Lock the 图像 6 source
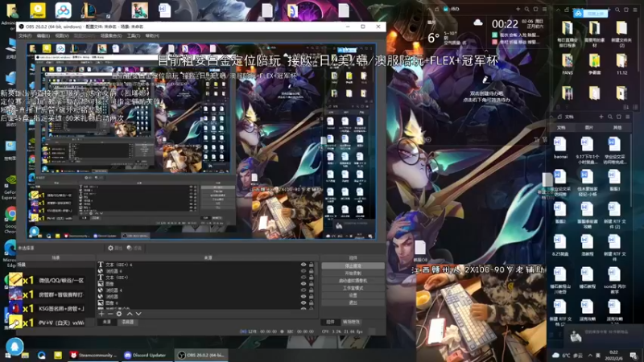This screenshot has width=644, height=362. click(x=311, y=303)
